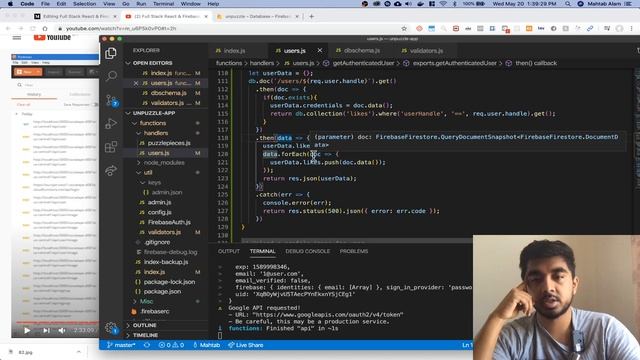Open errors and warnings count in status bar
Image resolution: width=640 pixels, height=360 pixels.
pos(171,345)
